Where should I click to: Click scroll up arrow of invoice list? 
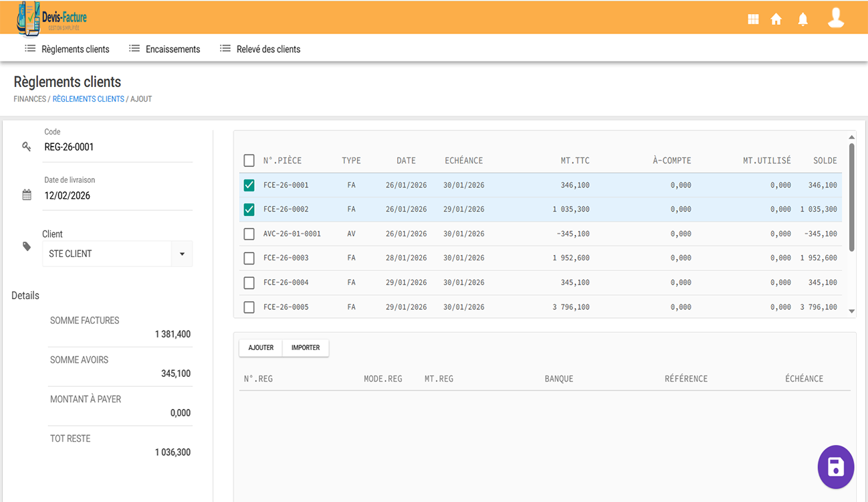(x=851, y=137)
